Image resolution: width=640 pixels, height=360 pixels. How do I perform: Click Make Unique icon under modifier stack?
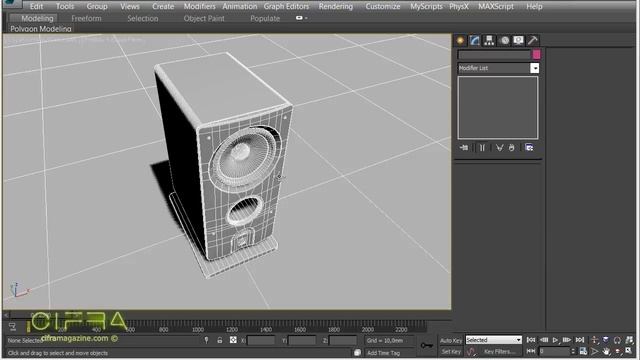499,148
